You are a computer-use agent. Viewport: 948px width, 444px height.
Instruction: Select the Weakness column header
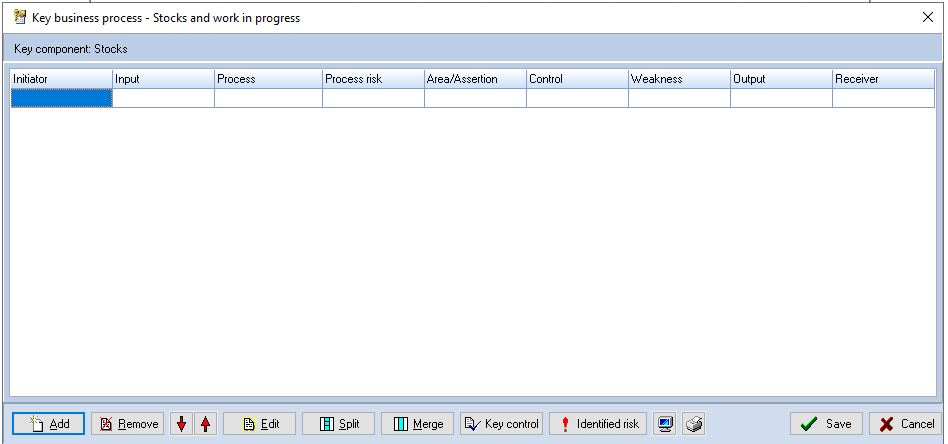point(679,79)
